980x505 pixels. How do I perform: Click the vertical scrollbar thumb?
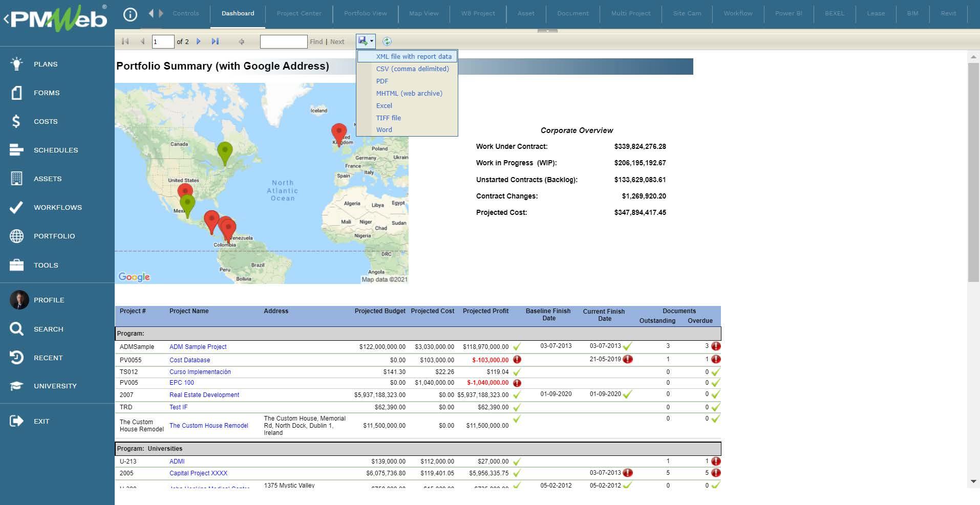pyautogui.click(x=973, y=172)
